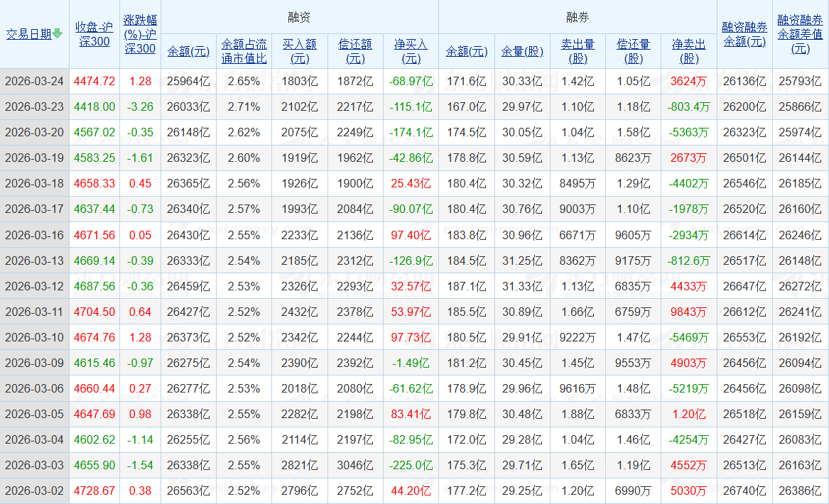Click balance difference 25793亿
The image size is (829, 504).
(800, 82)
